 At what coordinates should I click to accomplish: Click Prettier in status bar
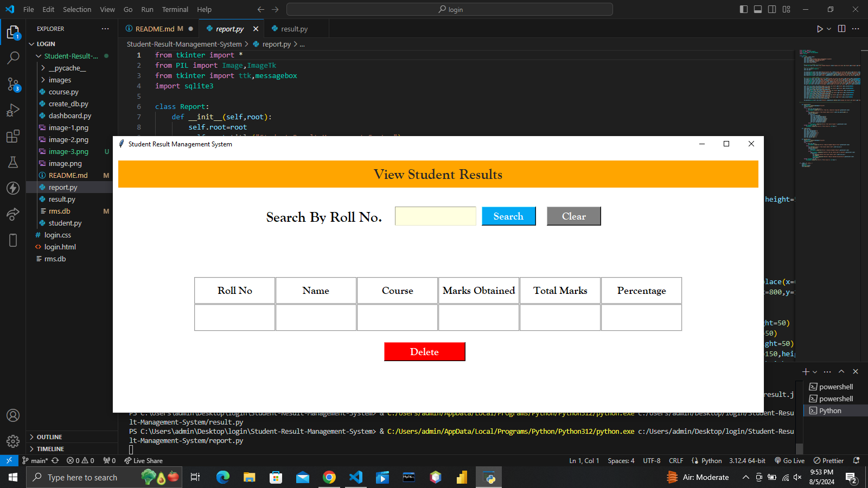(x=828, y=460)
